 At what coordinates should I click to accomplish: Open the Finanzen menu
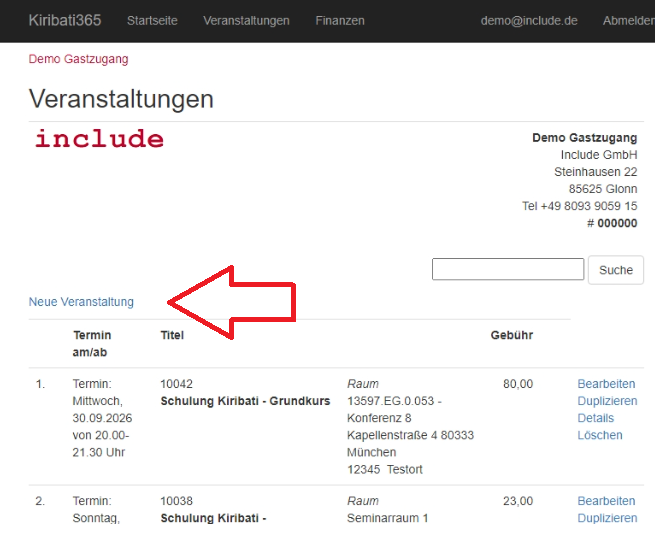(x=340, y=20)
